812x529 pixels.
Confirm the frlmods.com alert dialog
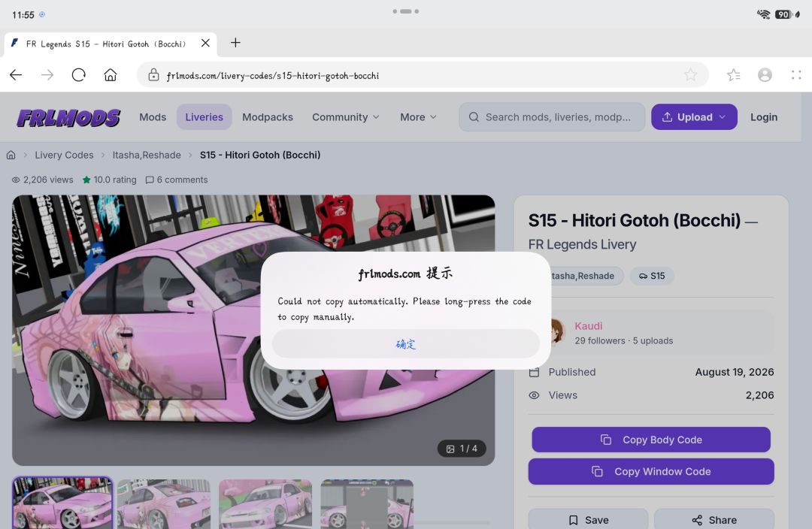(x=405, y=343)
